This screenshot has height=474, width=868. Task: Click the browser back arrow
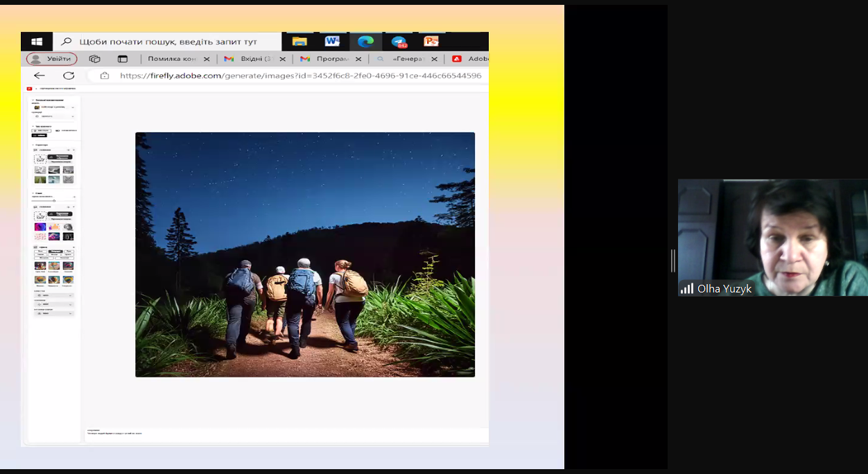click(40, 76)
